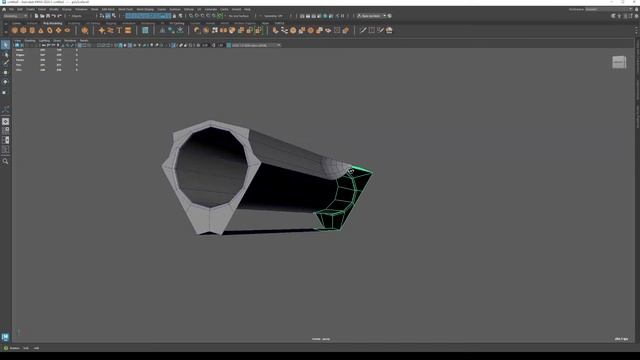Switch to two-pane side layout
Viewport: 640px width, 360px height.
tap(5, 140)
